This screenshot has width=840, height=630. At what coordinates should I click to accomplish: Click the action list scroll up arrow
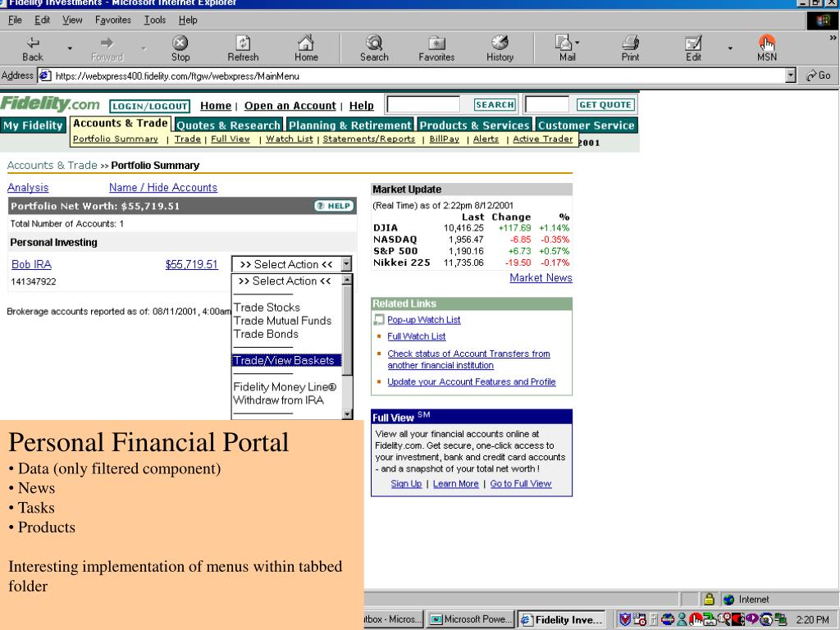pyautogui.click(x=347, y=280)
